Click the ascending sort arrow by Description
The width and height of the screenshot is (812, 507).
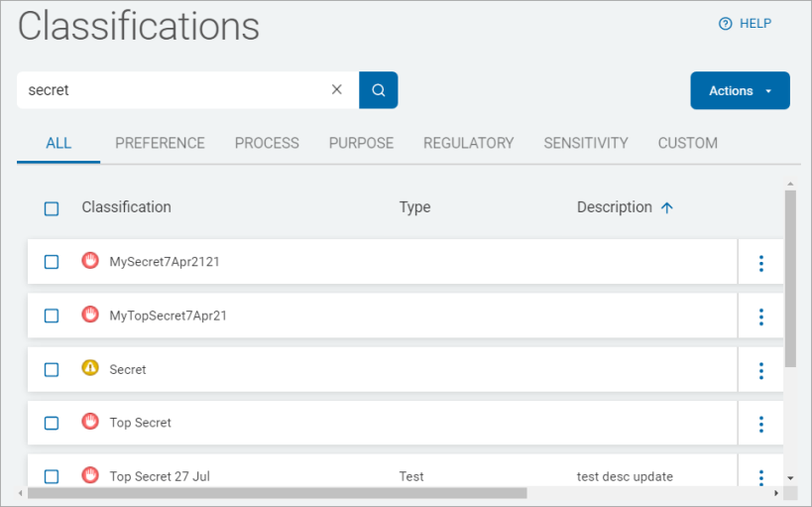(667, 208)
